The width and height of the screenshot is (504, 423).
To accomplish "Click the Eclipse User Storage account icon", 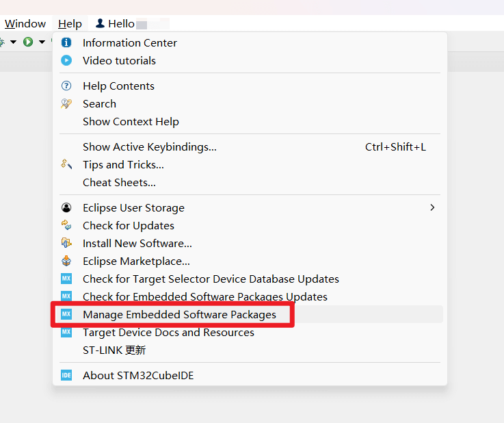I will point(66,207).
